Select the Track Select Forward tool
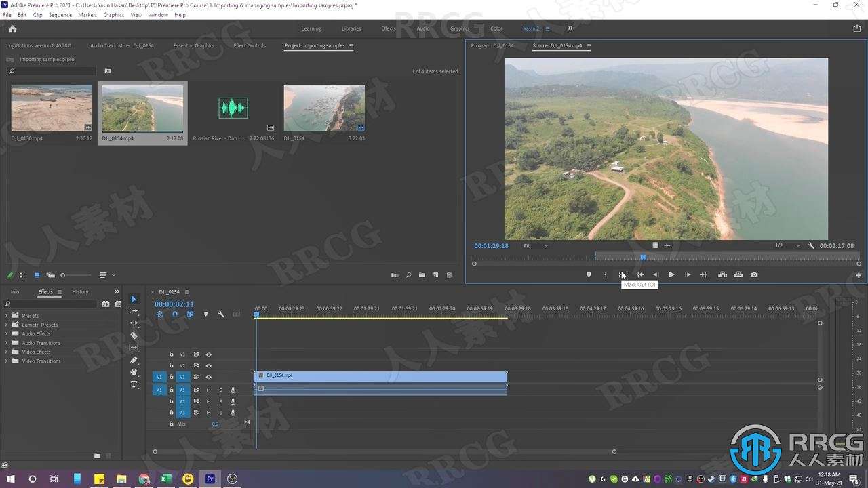This screenshot has height=488, width=868. pyautogui.click(x=134, y=311)
